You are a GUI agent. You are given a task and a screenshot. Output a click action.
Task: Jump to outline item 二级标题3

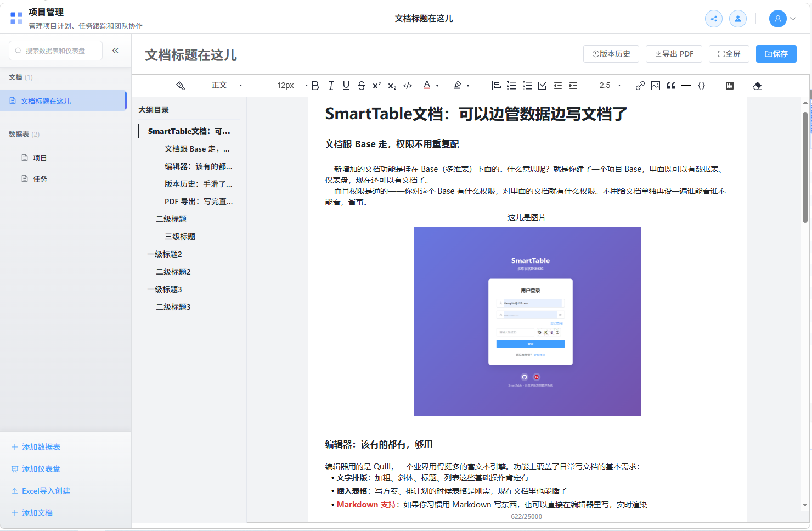click(x=173, y=307)
